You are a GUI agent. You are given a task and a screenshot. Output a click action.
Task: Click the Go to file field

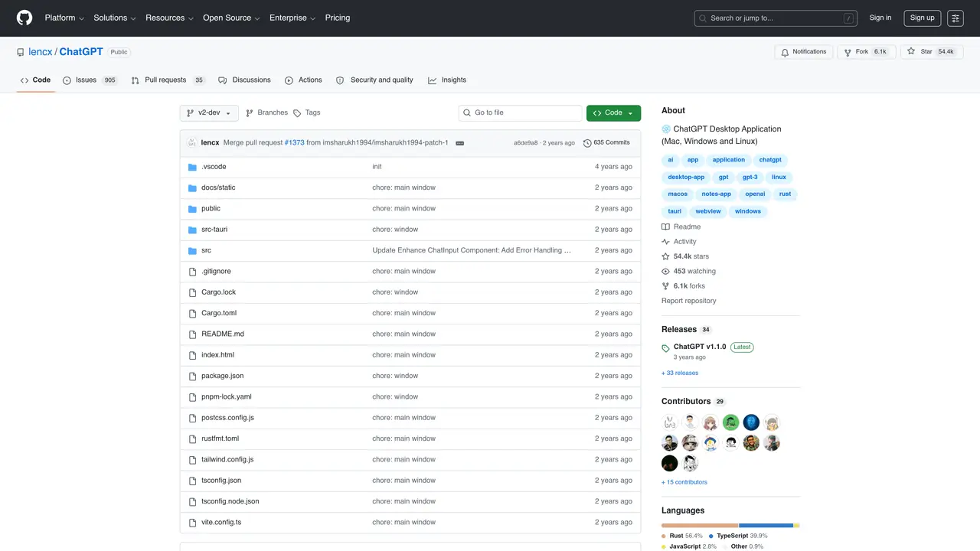[521, 112]
